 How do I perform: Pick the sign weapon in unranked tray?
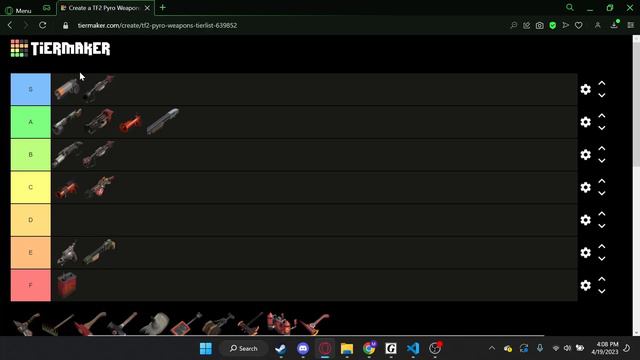point(186,324)
